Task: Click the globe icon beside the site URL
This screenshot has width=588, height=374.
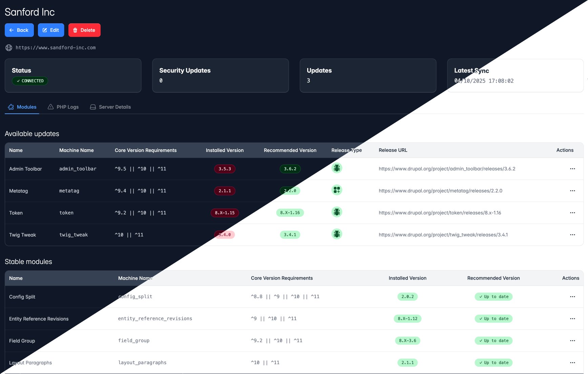Action: pos(9,48)
